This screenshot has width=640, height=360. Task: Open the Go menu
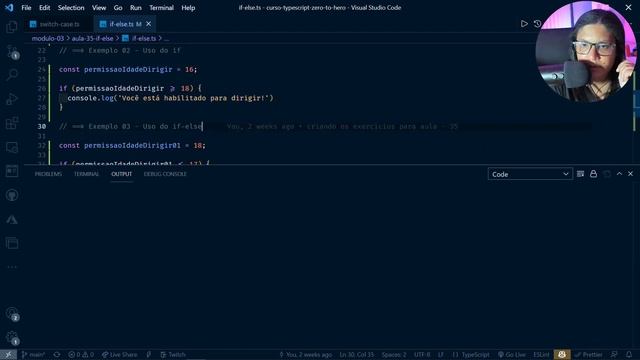click(118, 8)
